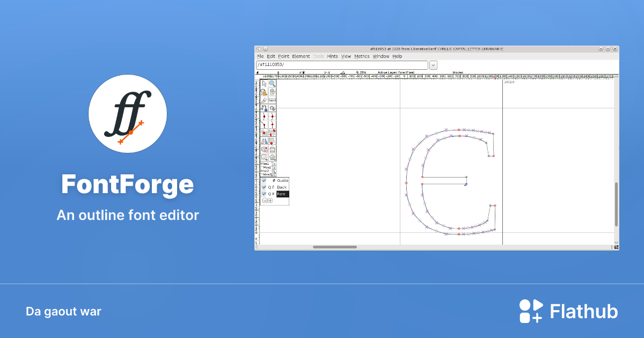Image resolution: width=644 pixels, height=338 pixels.
Task: Toggle visibility of the Guide layer
Action: [x=264, y=180]
